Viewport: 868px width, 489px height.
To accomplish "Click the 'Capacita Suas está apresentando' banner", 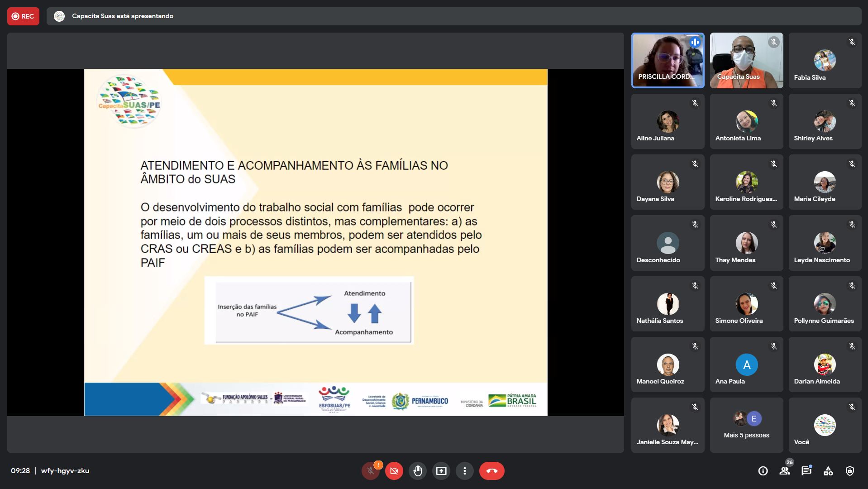I will (123, 16).
